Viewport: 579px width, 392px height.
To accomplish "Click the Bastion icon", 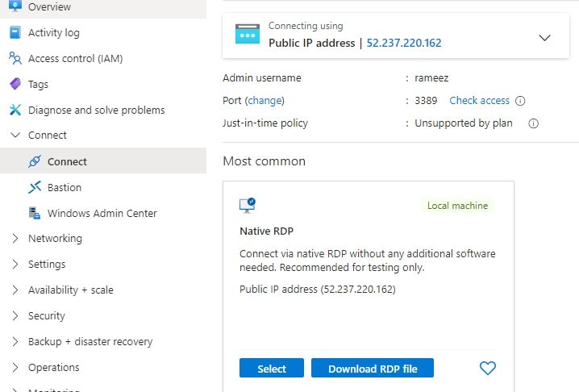I will [x=35, y=187].
